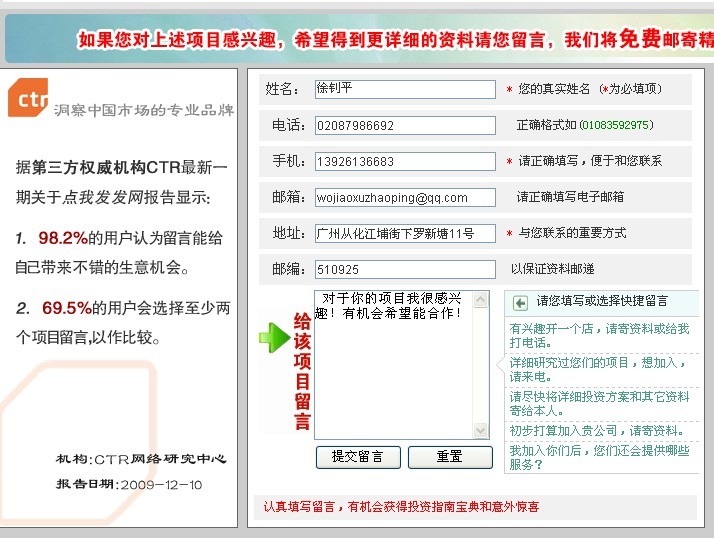Click the 姓名 name input field
The height and width of the screenshot is (538, 714).
[x=405, y=89]
